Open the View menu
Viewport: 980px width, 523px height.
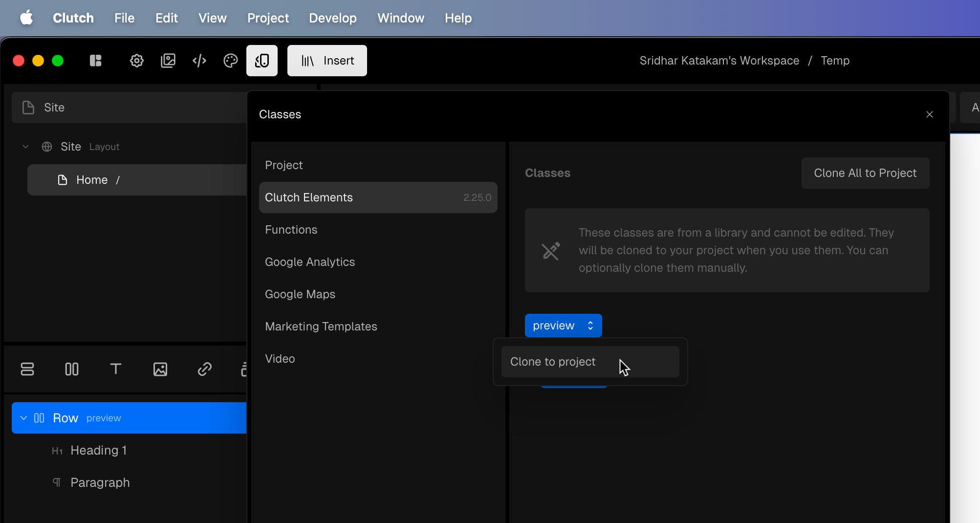coord(213,18)
